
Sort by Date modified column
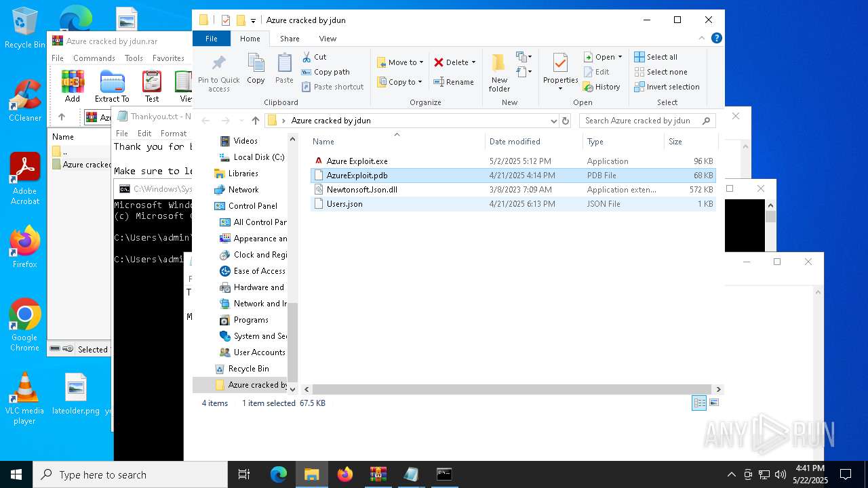tap(534, 142)
